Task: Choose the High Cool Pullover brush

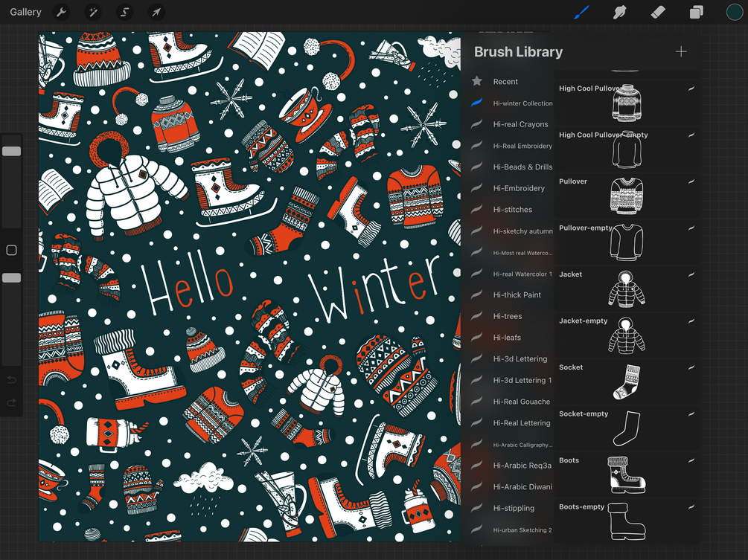Action: 627,103
